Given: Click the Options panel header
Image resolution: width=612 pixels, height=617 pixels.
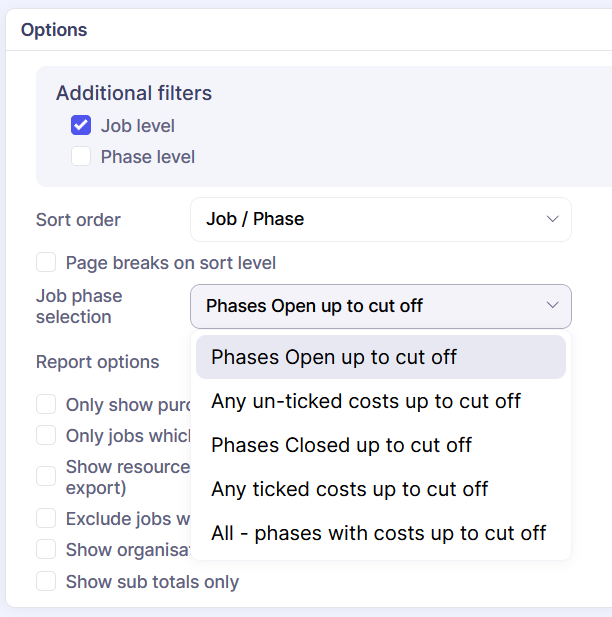Looking at the screenshot, I should [x=54, y=30].
